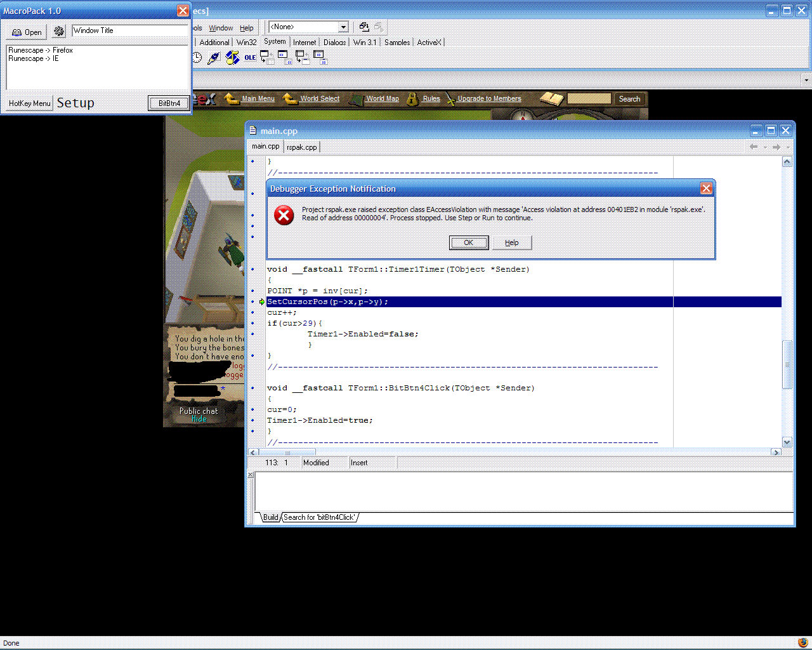Select the Search for 'bitBtn4Click' tab
This screenshot has width=812, height=650.
(x=319, y=517)
